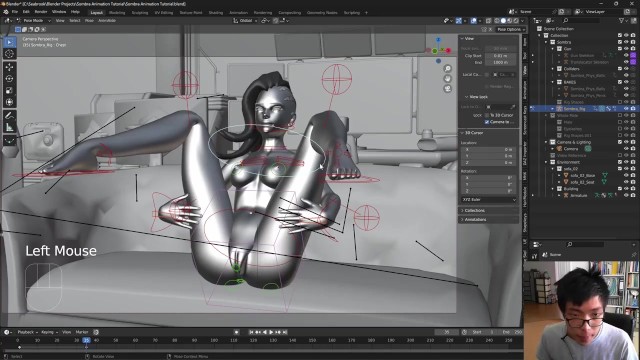
Task: Activate the Scale tool
Action: 9,90
